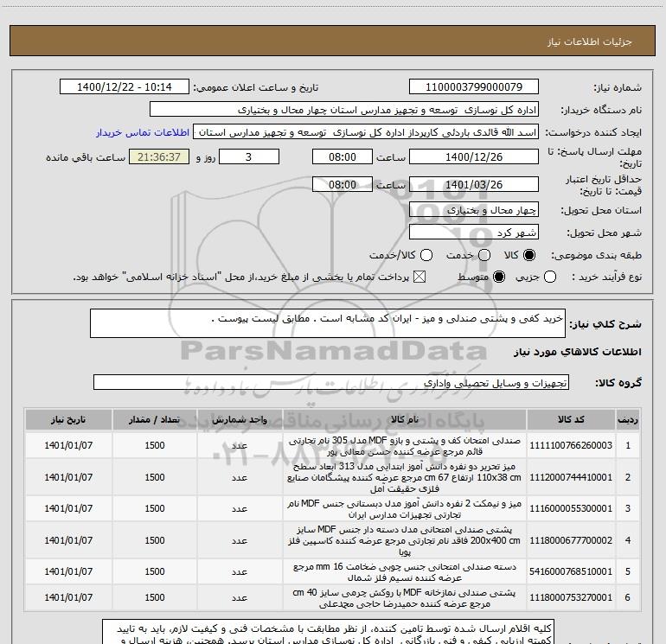
Task: Choose the متوسط purchase process option
Action: coord(499,277)
